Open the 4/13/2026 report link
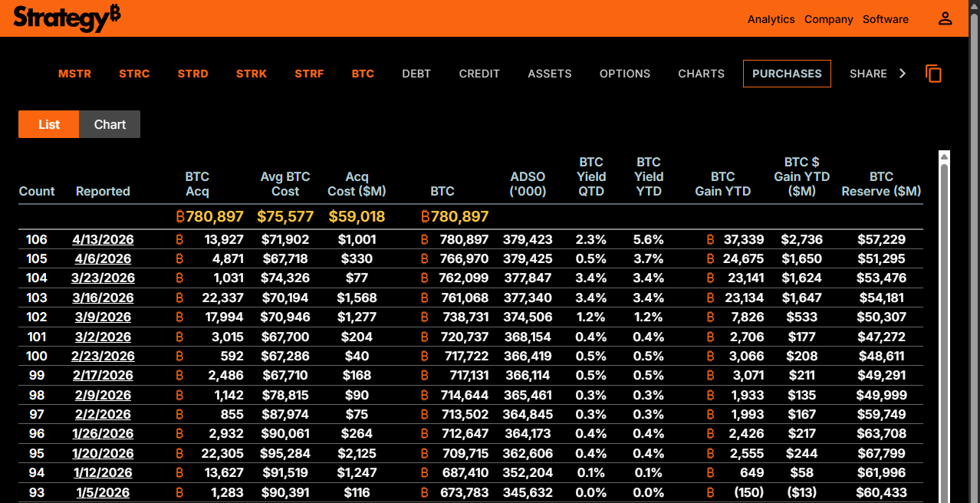980x503 pixels. (x=103, y=239)
